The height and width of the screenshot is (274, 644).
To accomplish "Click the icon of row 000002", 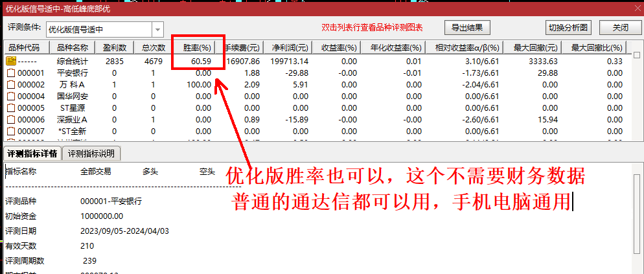I will coord(11,85).
